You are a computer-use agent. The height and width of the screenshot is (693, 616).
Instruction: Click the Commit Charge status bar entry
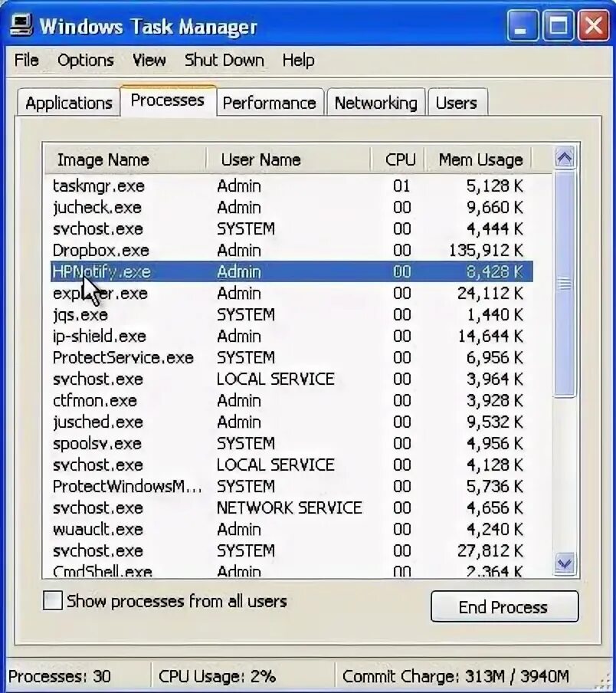pos(455,676)
